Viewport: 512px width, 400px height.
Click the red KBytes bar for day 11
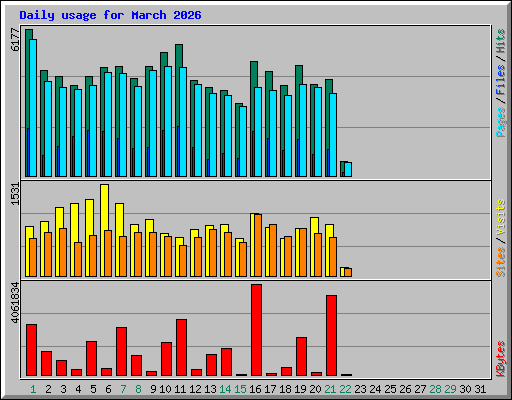181,348
